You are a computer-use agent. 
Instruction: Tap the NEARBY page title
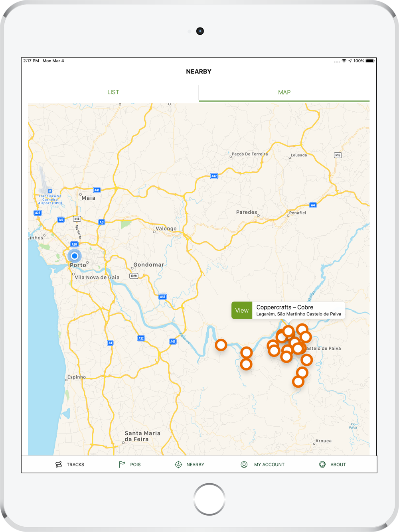click(x=199, y=72)
